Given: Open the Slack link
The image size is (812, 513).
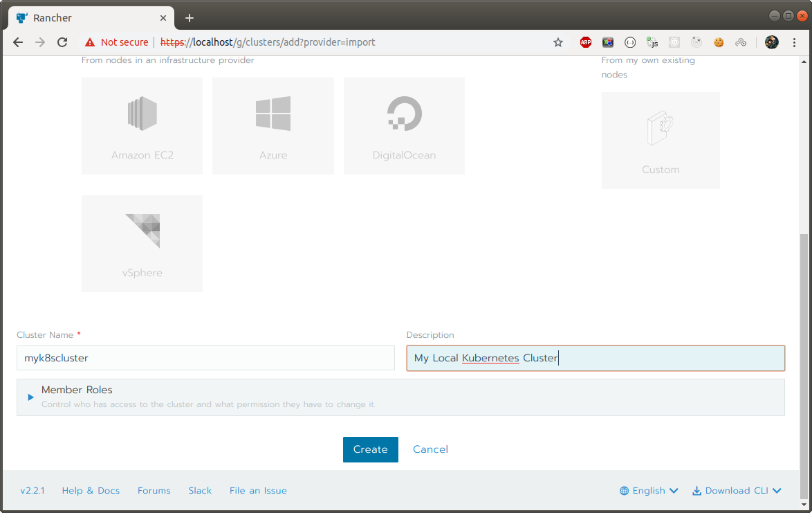Looking at the screenshot, I should (200, 491).
